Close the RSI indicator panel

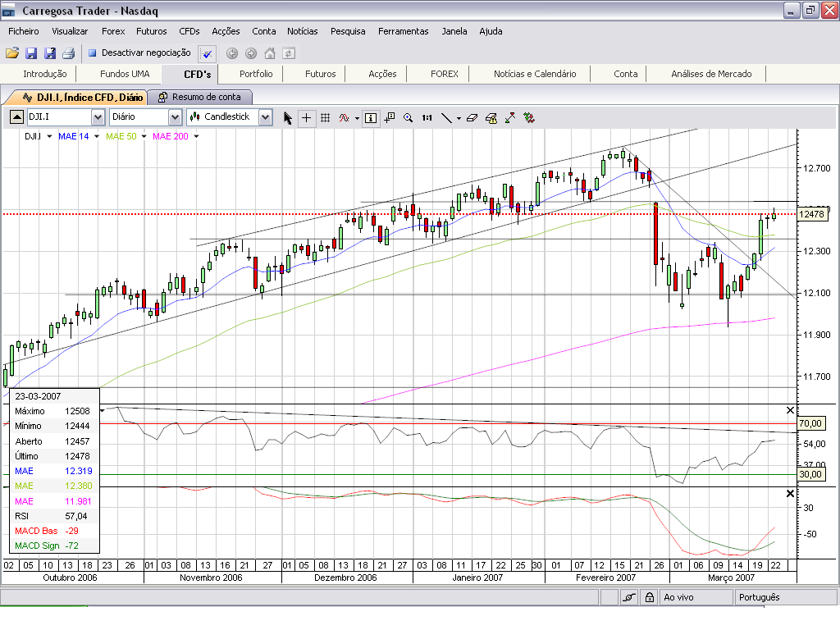[x=790, y=410]
